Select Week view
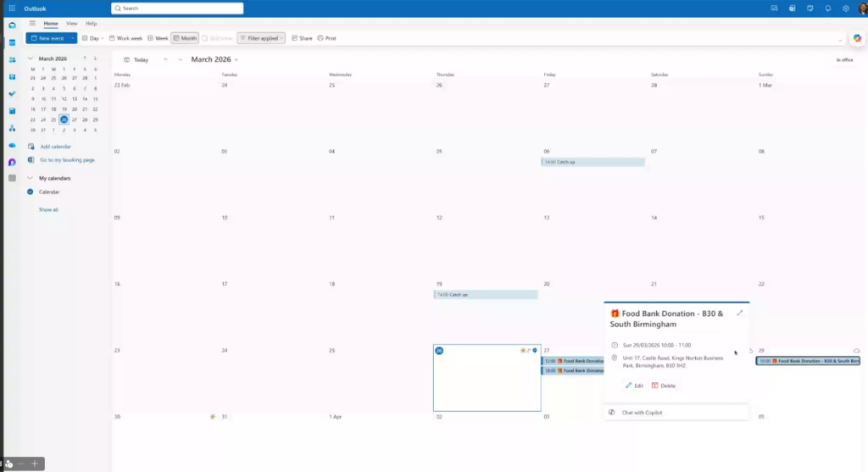 (x=158, y=38)
